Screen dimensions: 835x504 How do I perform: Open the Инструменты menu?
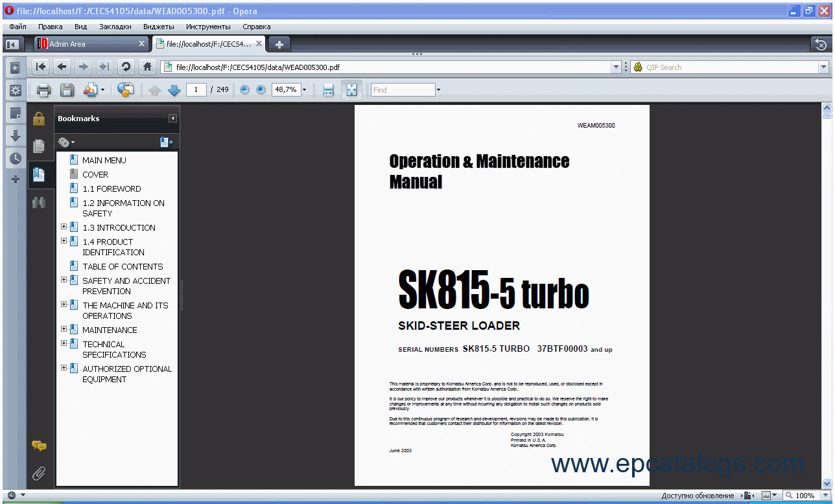pyautogui.click(x=208, y=27)
